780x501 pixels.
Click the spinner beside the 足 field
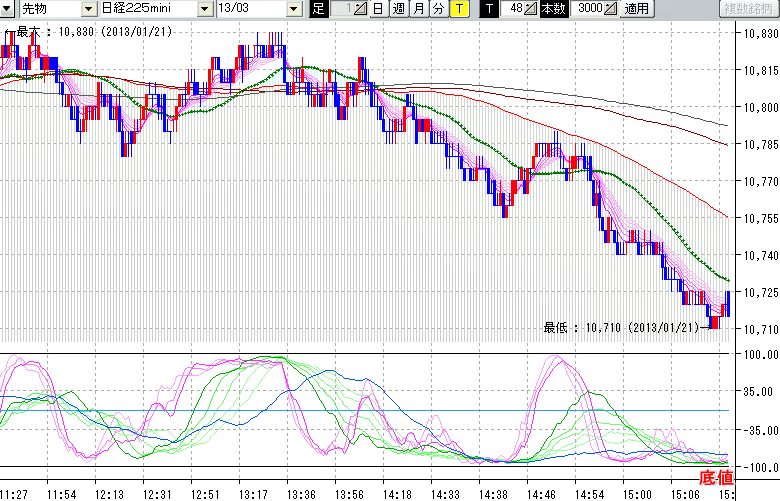pos(362,9)
